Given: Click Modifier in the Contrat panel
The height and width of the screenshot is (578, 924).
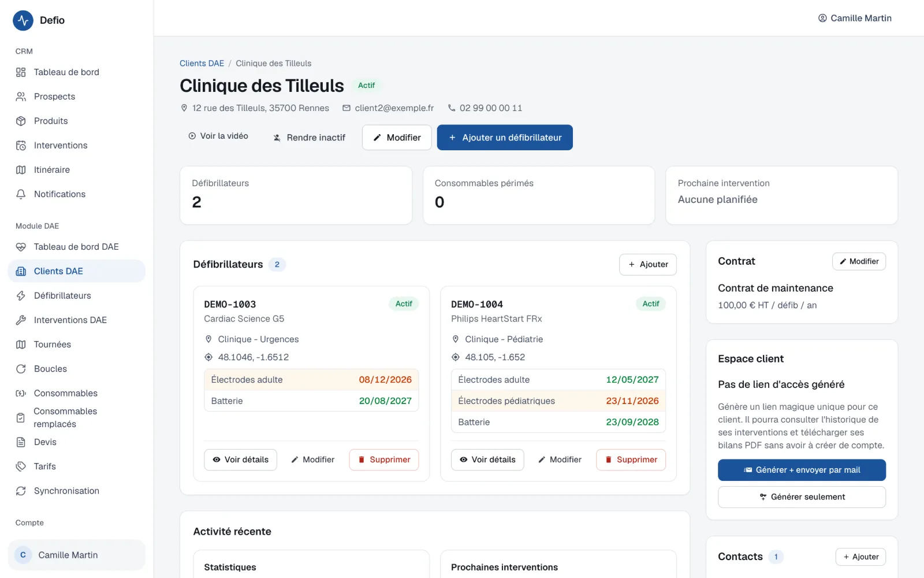Looking at the screenshot, I should (x=859, y=261).
